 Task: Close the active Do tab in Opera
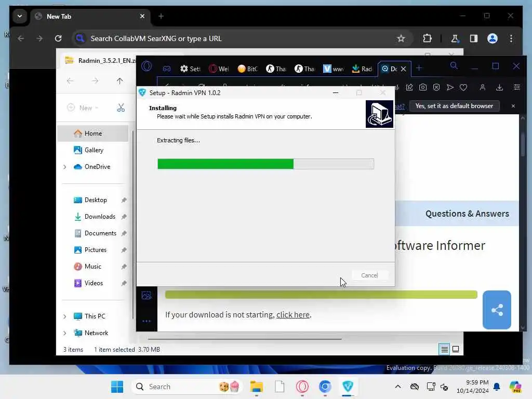coord(403,69)
